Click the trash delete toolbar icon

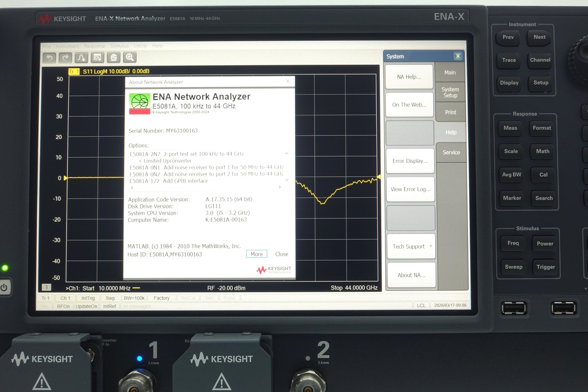[114, 58]
